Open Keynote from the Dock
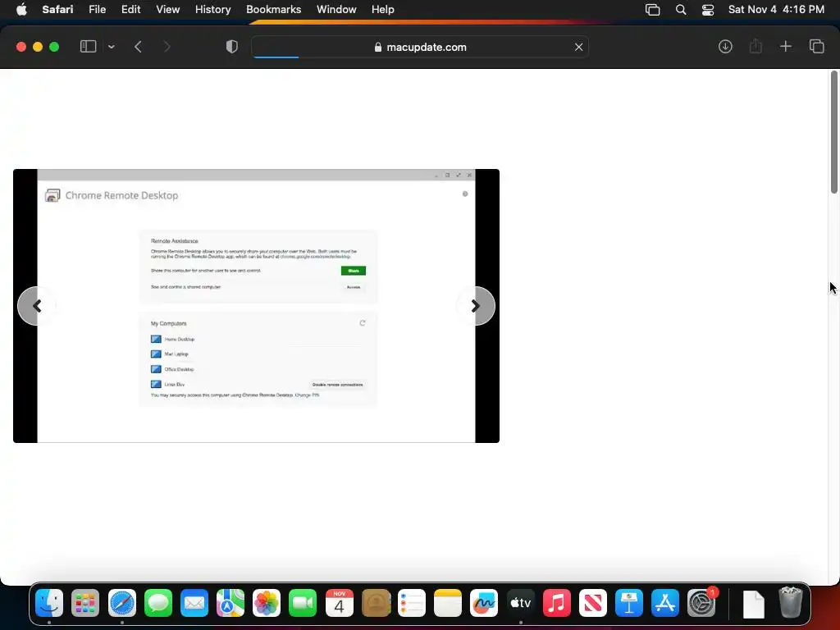Screen dimensions: 840x630 click(629, 603)
